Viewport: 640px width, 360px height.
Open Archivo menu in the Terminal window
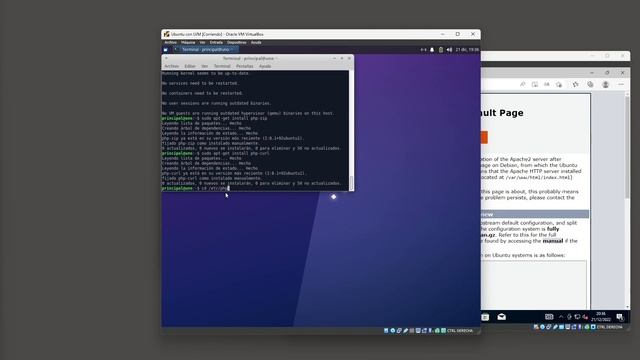point(171,66)
